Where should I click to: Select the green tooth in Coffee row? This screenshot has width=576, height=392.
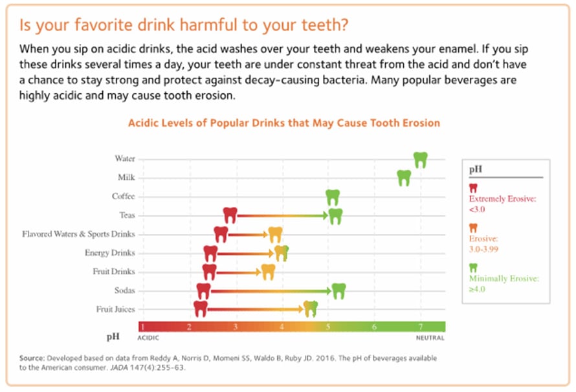click(333, 197)
